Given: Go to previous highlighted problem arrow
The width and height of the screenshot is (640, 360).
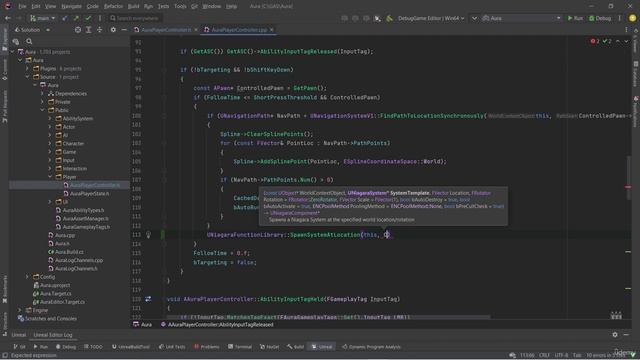Looking at the screenshot, I should (618, 41).
